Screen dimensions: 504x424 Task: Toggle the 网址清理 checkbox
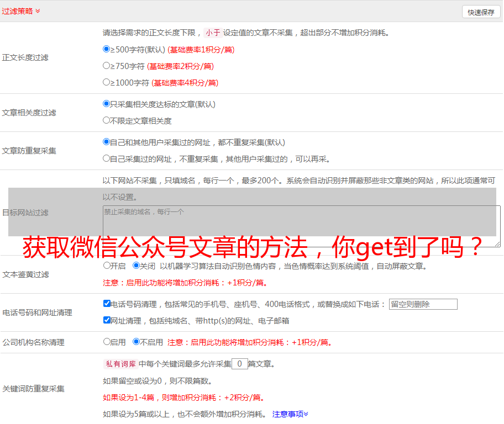(x=107, y=320)
